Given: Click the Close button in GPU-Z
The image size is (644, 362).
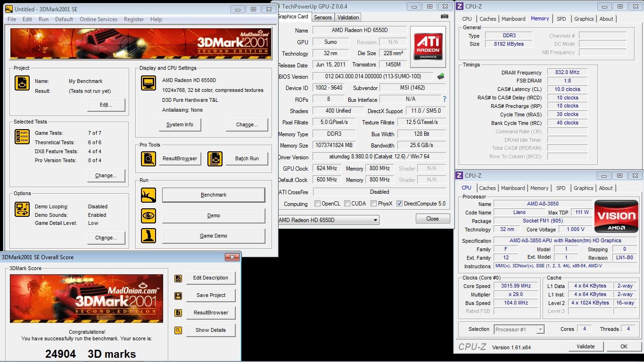Looking at the screenshot, I should coord(432,219).
